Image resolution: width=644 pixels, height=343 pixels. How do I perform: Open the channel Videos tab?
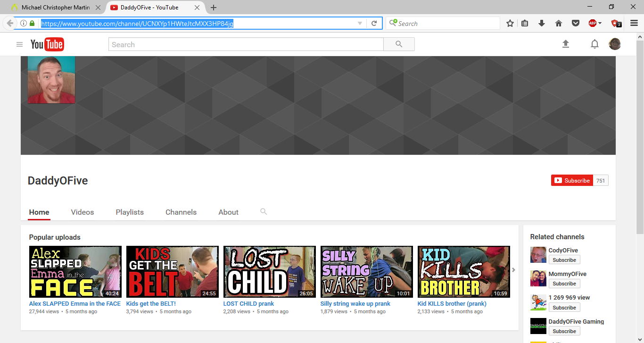coord(83,212)
